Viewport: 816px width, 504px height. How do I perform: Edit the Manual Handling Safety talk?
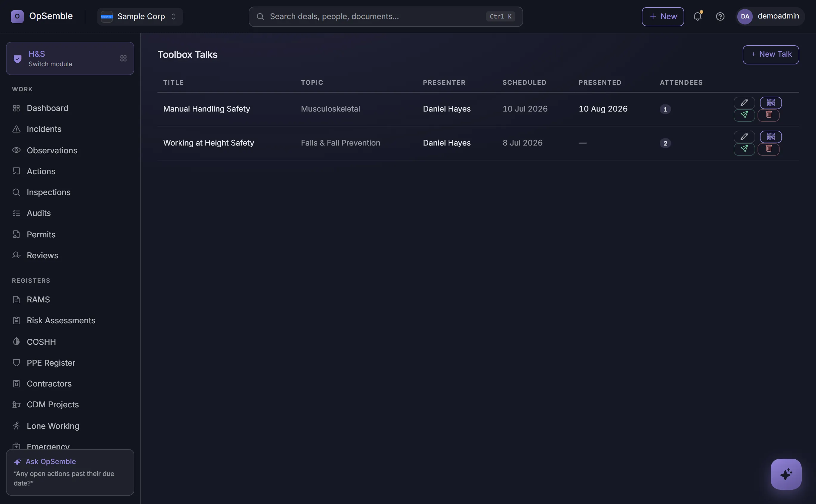[x=744, y=103]
